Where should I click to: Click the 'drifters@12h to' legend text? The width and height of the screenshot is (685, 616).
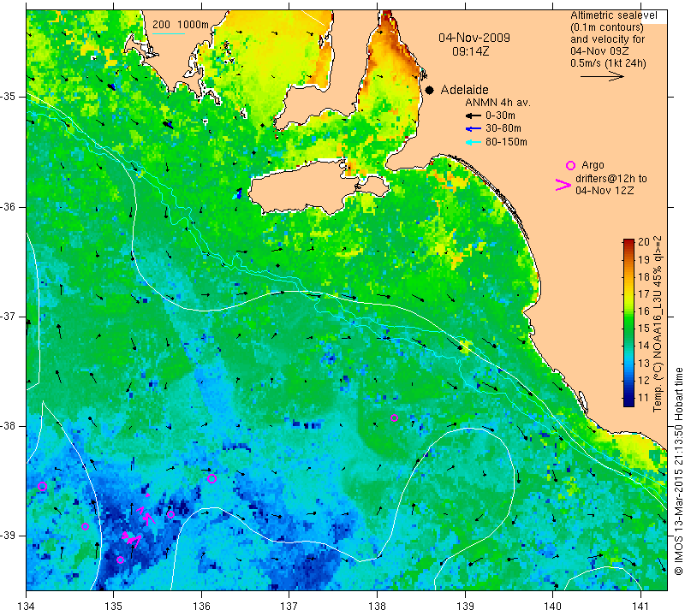click(611, 179)
